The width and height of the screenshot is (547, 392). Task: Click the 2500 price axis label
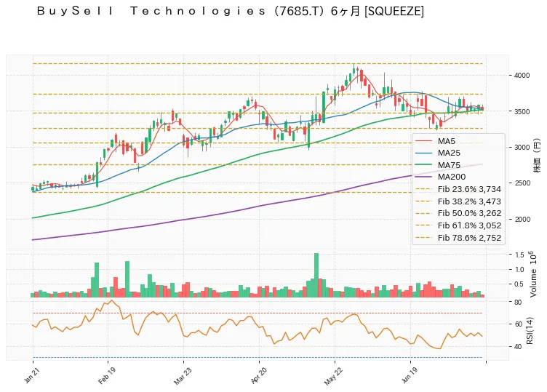(x=522, y=183)
